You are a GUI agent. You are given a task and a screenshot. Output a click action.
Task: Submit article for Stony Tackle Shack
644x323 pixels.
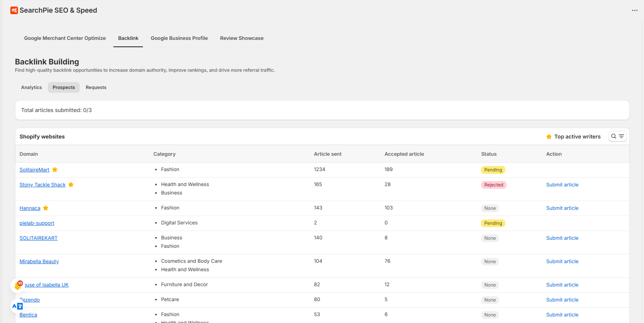click(x=562, y=185)
